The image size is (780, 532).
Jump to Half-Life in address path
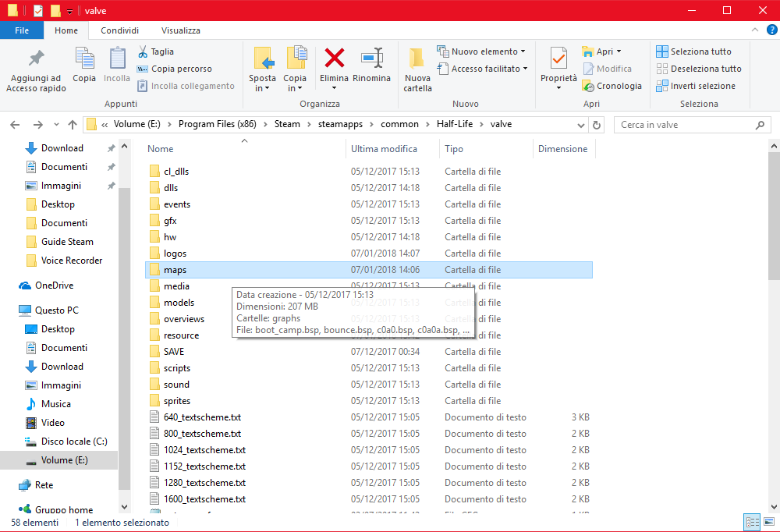click(x=455, y=124)
